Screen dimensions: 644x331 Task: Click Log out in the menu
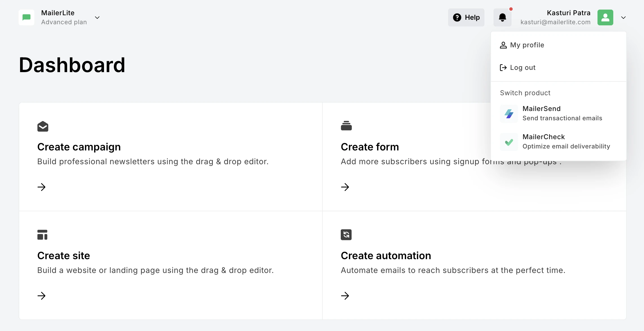(523, 67)
